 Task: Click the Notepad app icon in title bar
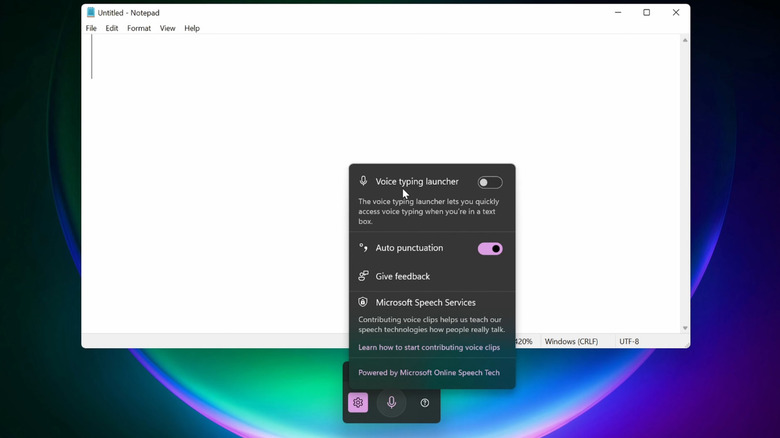point(91,13)
